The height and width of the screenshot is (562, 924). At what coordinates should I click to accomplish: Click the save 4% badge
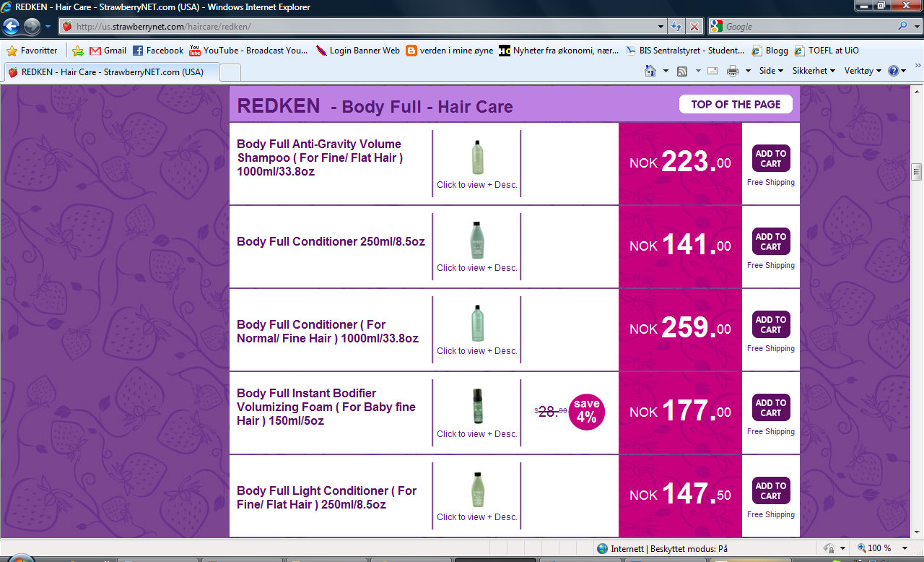pyautogui.click(x=587, y=412)
